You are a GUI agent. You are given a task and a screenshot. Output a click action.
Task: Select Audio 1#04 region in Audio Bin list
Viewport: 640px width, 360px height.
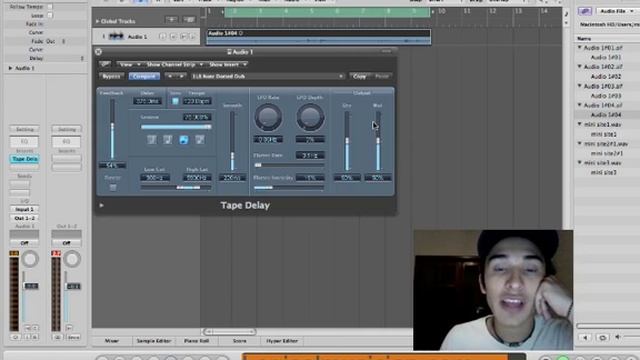606,115
